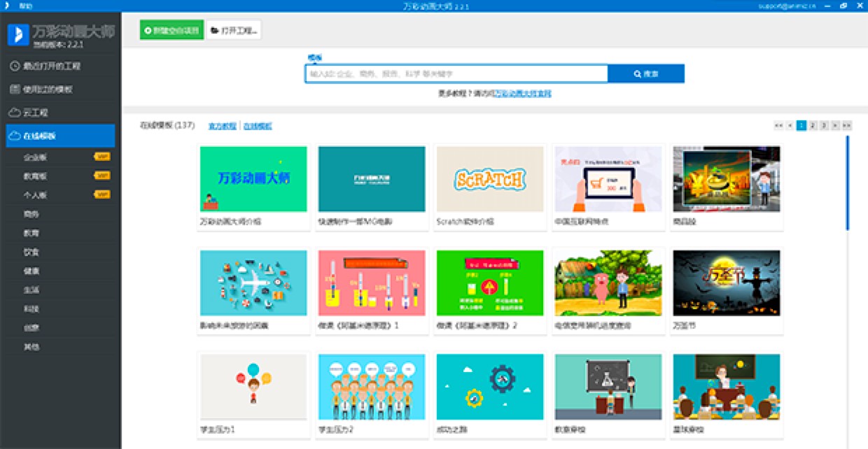Viewport: 868px width, 449px height.
Task: Create a new blank project with the green button
Action: click(171, 30)
